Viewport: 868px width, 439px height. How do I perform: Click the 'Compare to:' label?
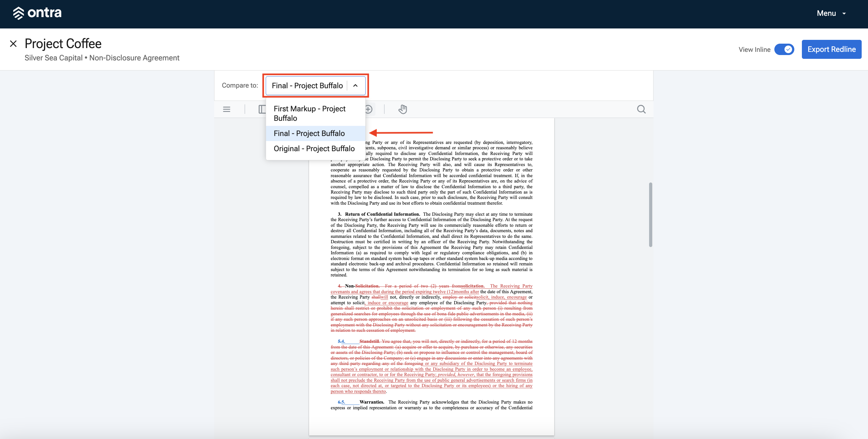click(239, 85)
